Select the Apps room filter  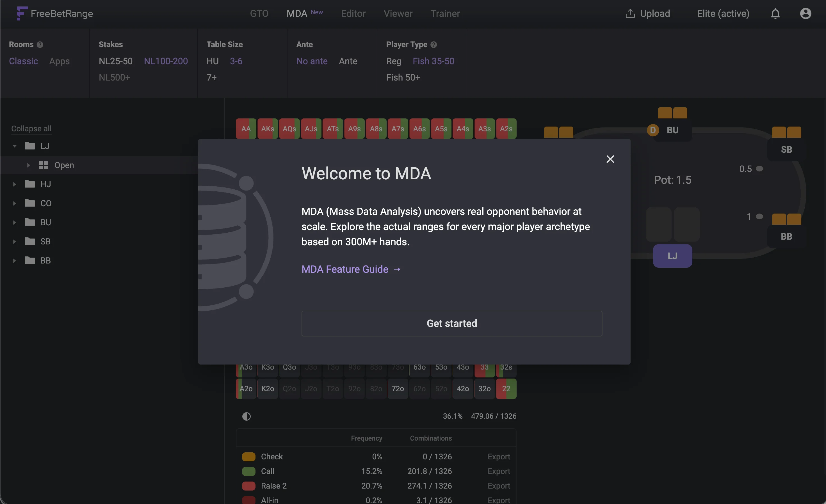tap(59, 61)
